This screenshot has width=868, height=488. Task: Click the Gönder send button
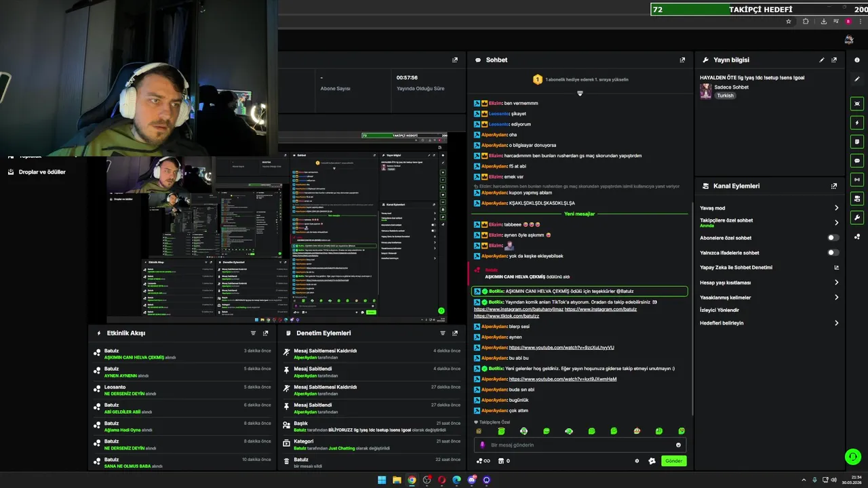click(673, 461)
